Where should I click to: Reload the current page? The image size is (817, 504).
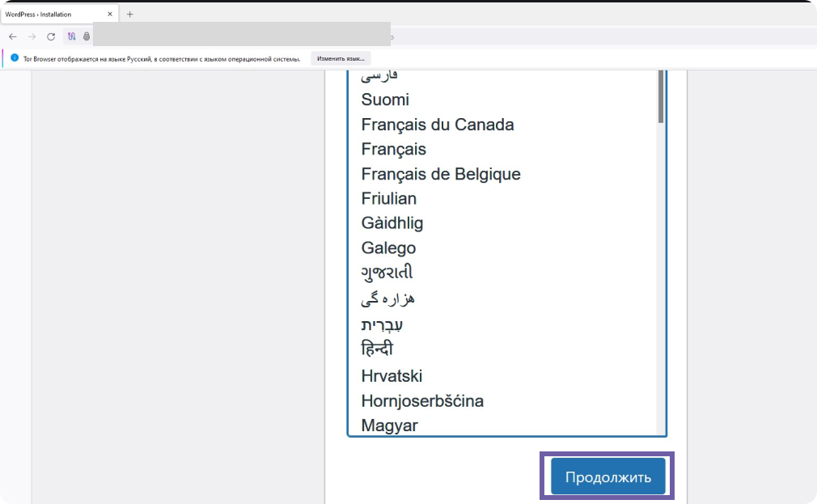pos(51,36)
